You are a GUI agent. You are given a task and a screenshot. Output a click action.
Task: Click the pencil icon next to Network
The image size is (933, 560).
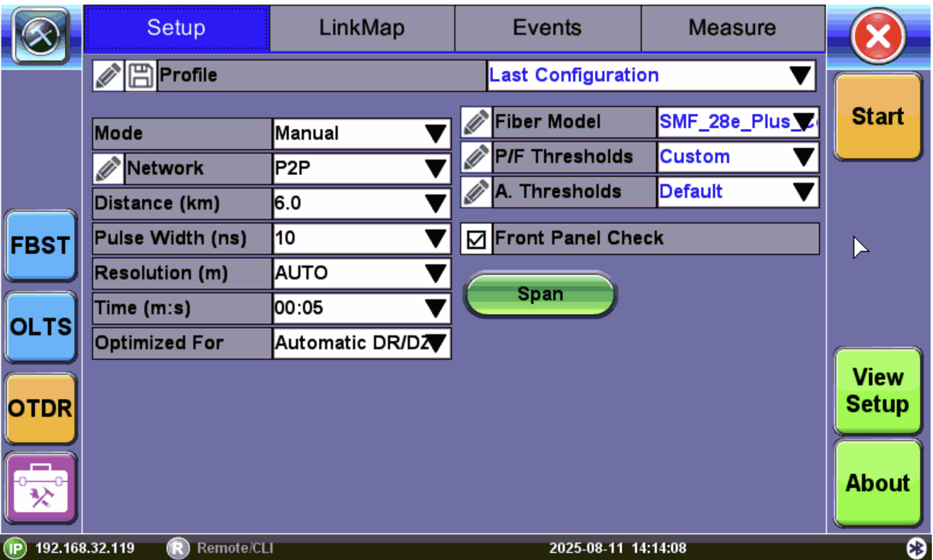[x=108, y=169]
